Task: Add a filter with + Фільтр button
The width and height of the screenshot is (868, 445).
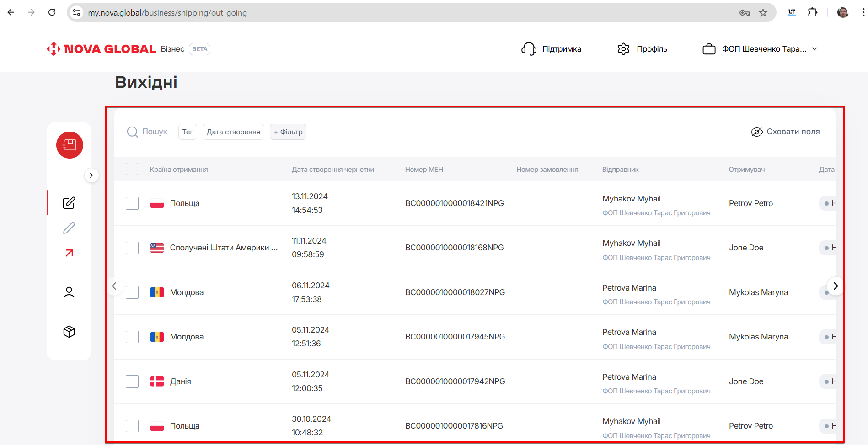Action: pyautogui.click(x=288, y=132)
